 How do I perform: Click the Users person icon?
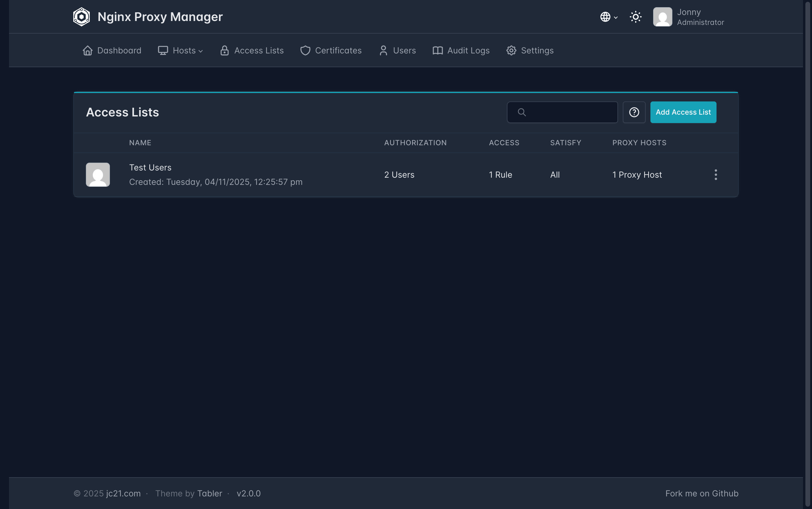point(383,50)
